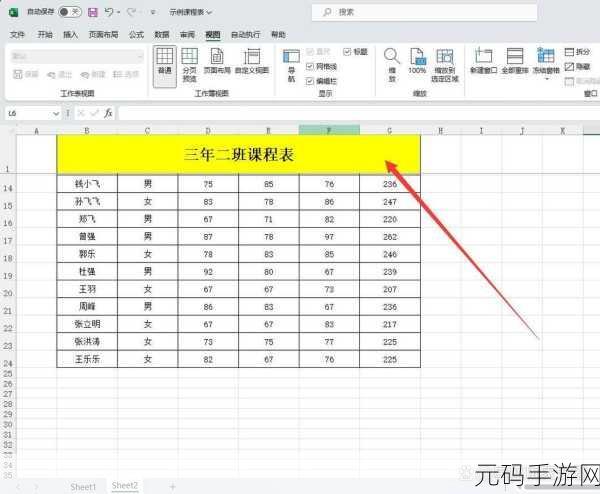Click the 直尺 ruler checkbox
This screenshot has width=600, height=494.
(x=310, y=52)
